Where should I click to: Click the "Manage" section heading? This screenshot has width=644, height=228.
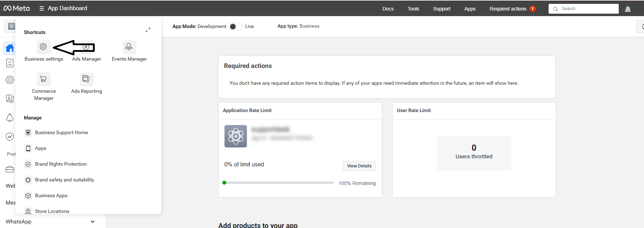[x=33, y=118]
